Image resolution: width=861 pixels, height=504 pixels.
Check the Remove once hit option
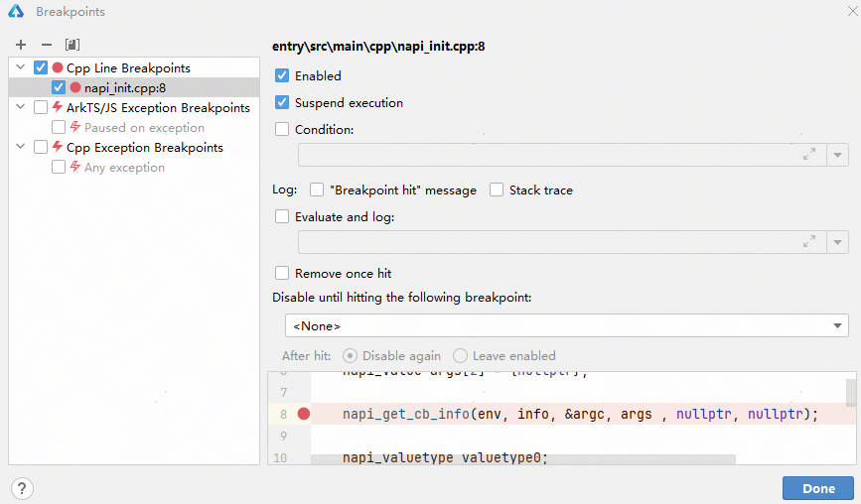coord(282,274)
